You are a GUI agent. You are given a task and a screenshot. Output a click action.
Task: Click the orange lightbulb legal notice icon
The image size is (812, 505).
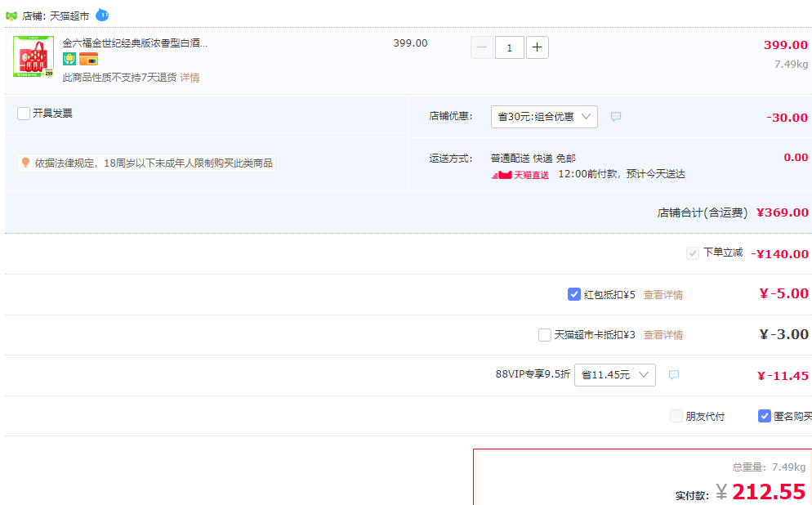point(25,163)
